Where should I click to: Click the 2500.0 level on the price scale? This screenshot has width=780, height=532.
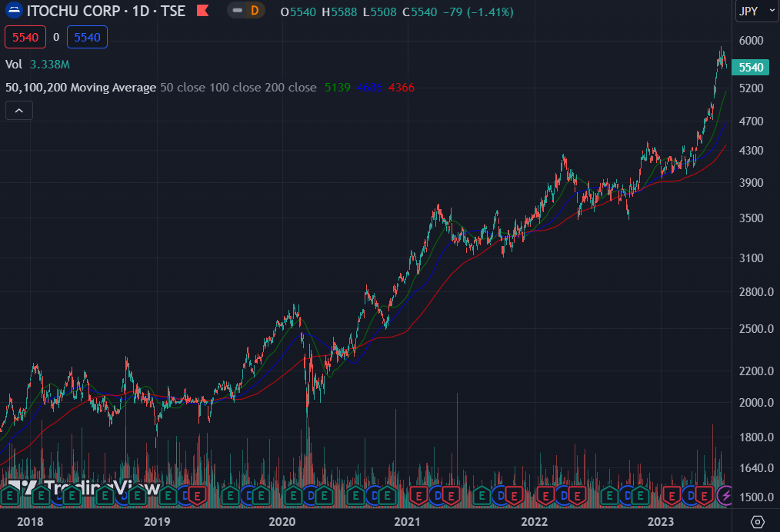pos(756,328)
